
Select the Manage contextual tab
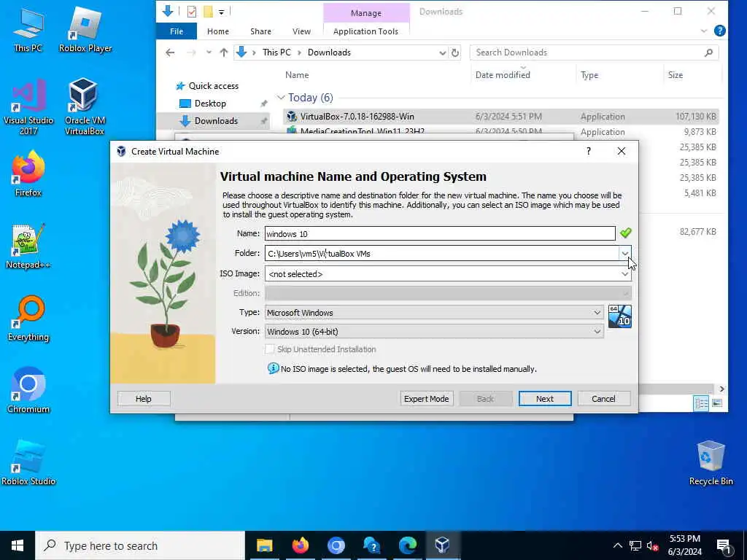click(366, 13)
